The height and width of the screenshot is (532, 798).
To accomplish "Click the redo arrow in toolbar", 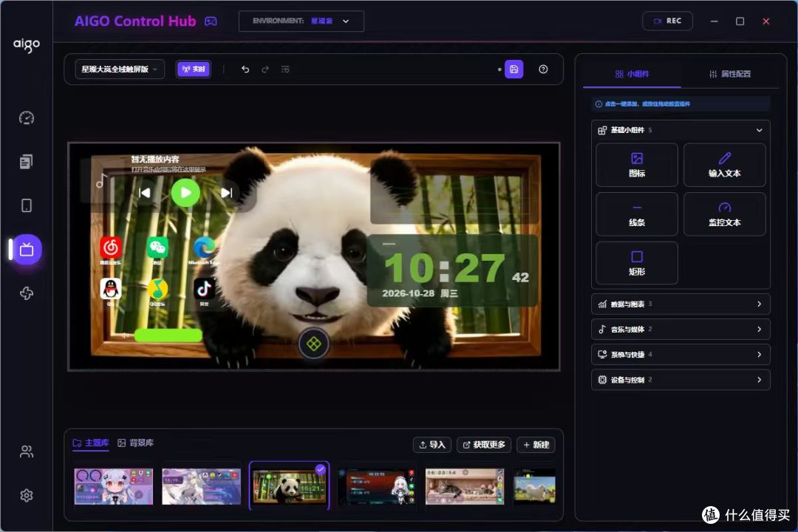I will pyautogui.click(x=265, y=69).
